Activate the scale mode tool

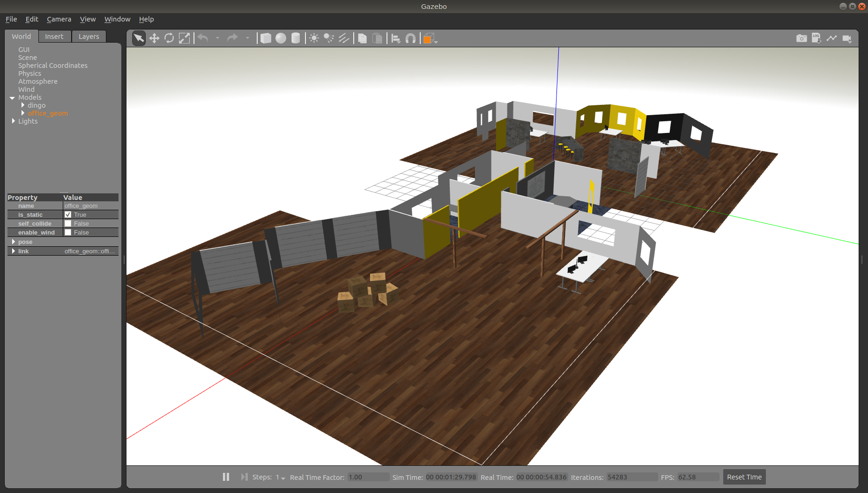tap(184, 38)
